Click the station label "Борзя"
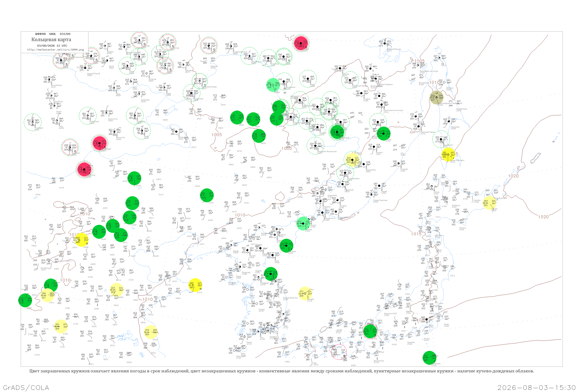 coord(169,93)
